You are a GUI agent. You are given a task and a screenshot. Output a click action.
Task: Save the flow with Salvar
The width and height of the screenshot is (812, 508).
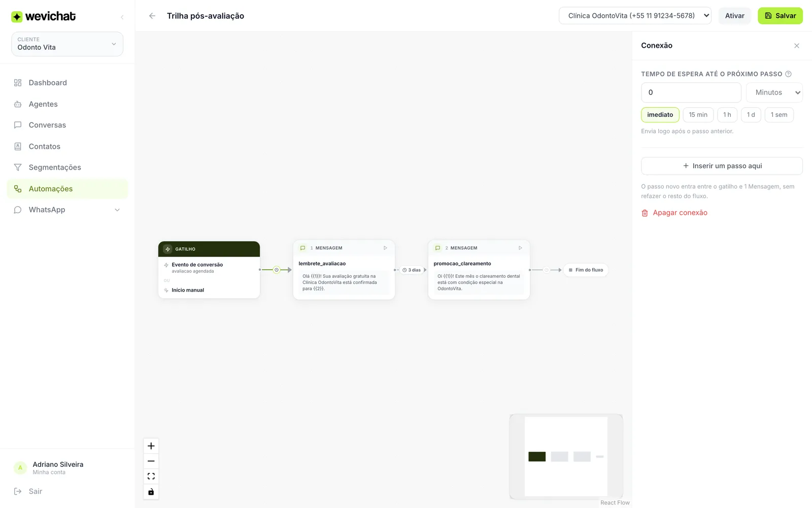(x=780, y=16)
